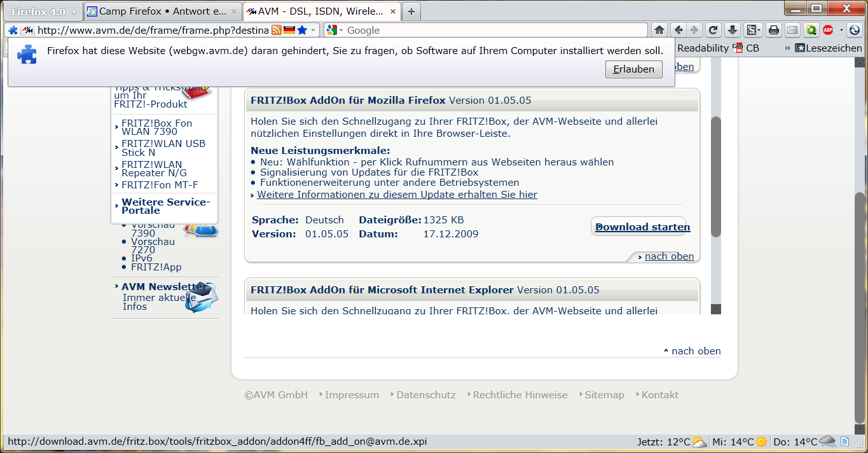Image resolution: width=868 pixels, height=453 pixels.
Task: Open FRITZ!WLAN USB Stick N link
Action: point(163,148)
